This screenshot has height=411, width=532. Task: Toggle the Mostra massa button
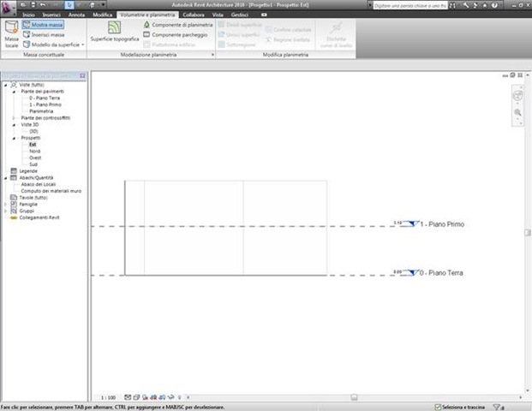click(x=43, y=25)
